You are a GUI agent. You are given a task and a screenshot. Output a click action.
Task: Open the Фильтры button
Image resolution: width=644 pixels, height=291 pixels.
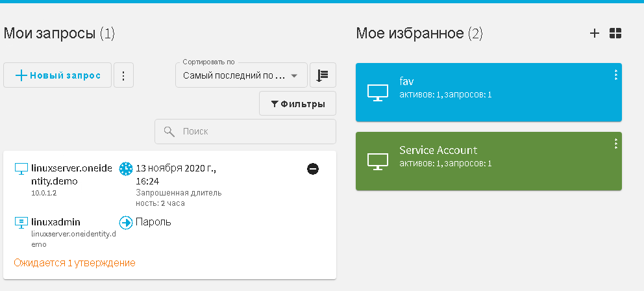pos(298,104)
